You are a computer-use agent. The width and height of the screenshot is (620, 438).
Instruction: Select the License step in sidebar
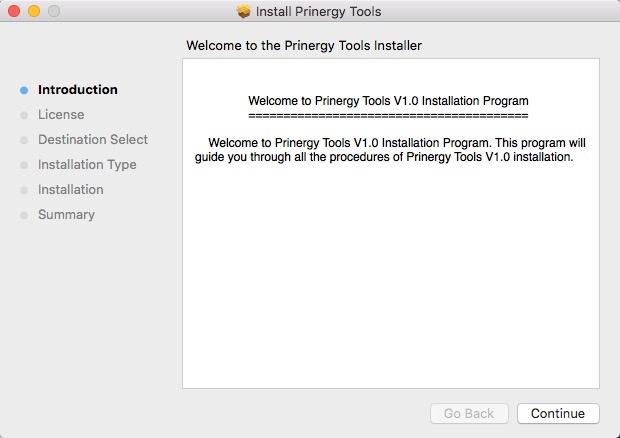pyautogui.click(x=61, y=115)
